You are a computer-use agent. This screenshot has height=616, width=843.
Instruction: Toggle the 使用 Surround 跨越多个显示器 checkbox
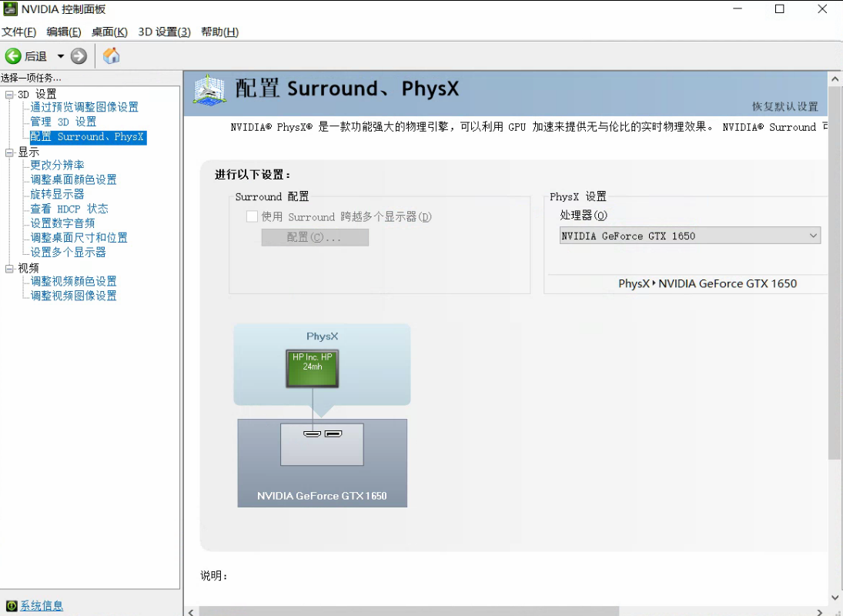pyautogui.click(x=252, y=217)
